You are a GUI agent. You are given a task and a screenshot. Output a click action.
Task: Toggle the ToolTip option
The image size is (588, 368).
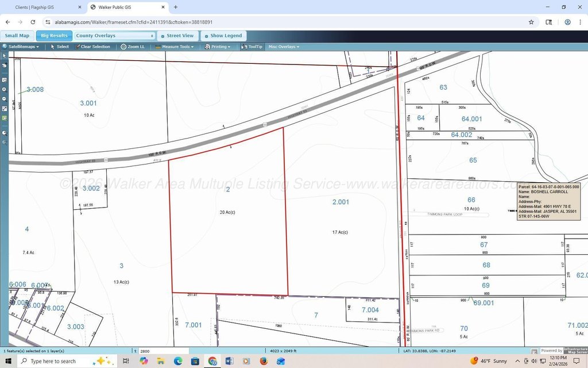[x=252, y=47]
